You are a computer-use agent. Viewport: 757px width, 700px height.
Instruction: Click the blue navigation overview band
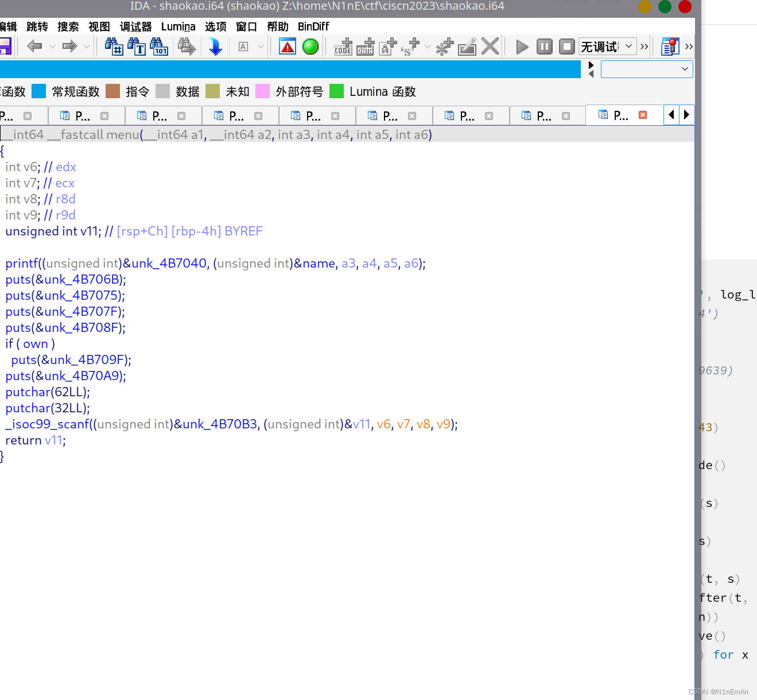(x=290, y=69)
